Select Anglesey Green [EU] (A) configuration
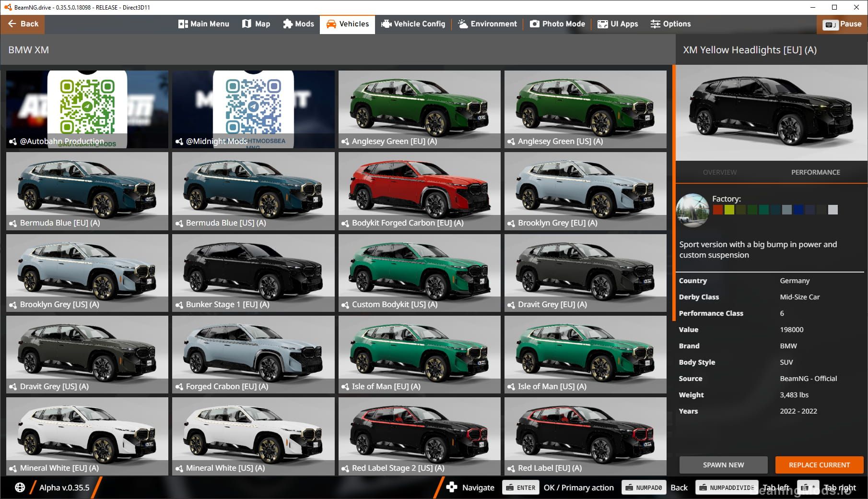868x499 pixels. coord(419,109)
